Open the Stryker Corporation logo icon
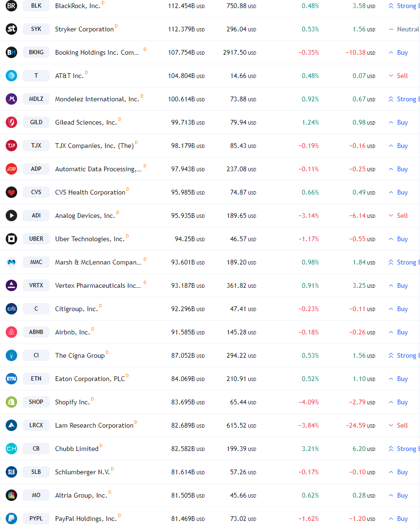 tap(11, 29)
